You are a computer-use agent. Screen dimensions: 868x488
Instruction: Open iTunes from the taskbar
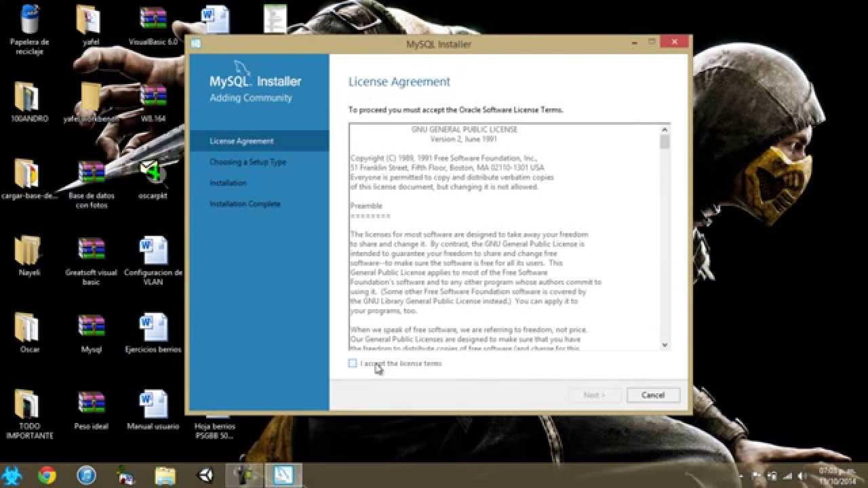pos(86,476)
